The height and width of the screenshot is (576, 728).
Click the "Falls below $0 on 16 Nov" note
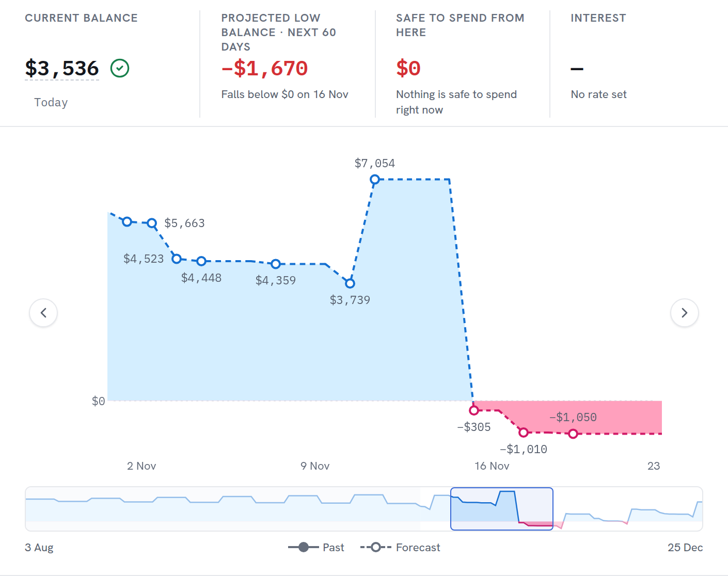point(285,94)
